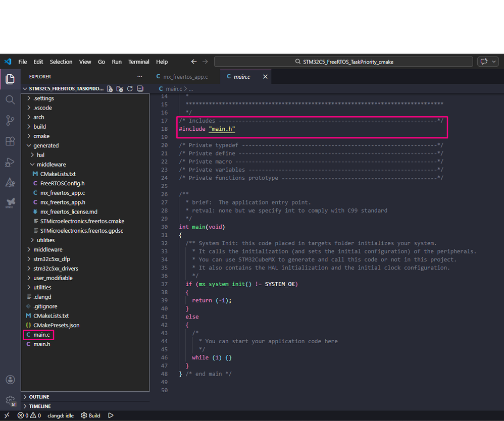
Task: Click the remote window icon in the status bar
Action: pyautogui.click(x=7, y=415)
